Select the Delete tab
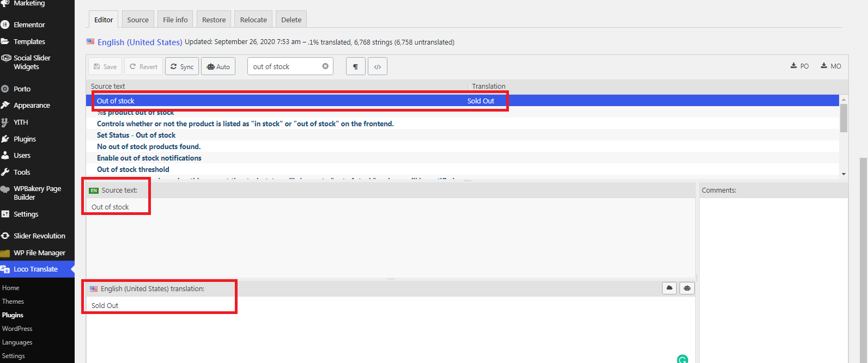The image size is (868, 363). [292, 20]
